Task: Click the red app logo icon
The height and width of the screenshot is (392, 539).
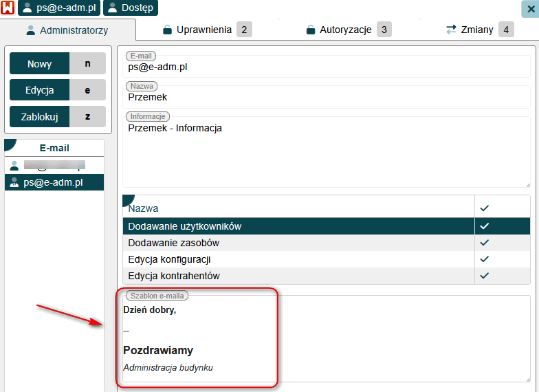Action: (x=8, y=8)
